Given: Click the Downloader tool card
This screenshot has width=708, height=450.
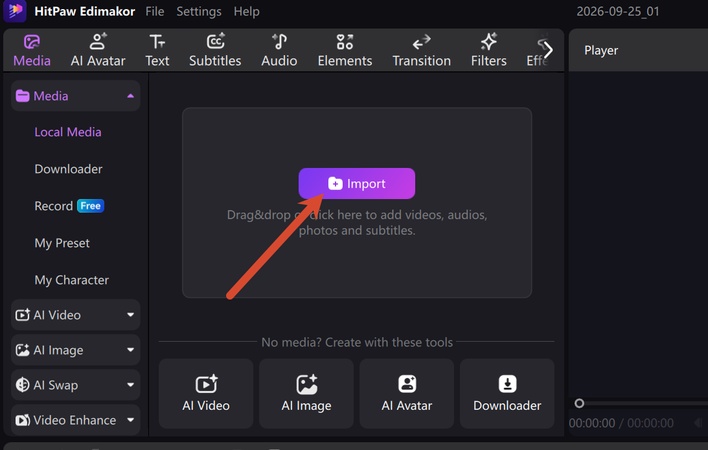Looking at the screenshot, I should 507,394.
